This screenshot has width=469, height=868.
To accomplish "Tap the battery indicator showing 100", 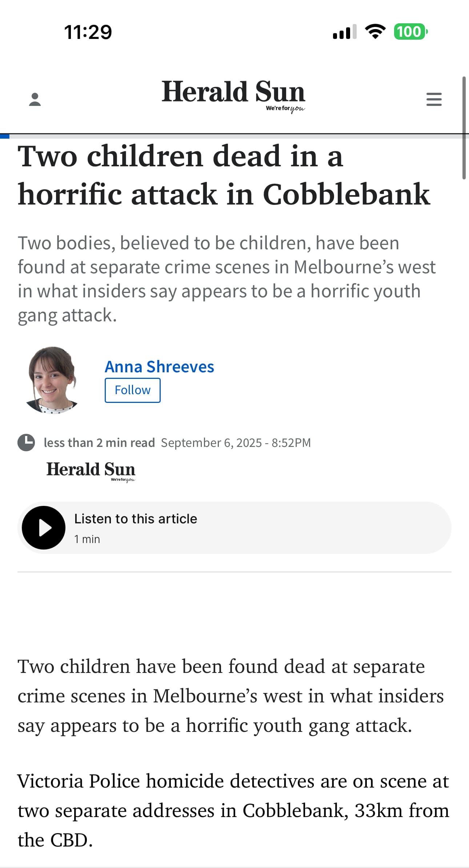I will pyautogui.click(x=410, y=32).
